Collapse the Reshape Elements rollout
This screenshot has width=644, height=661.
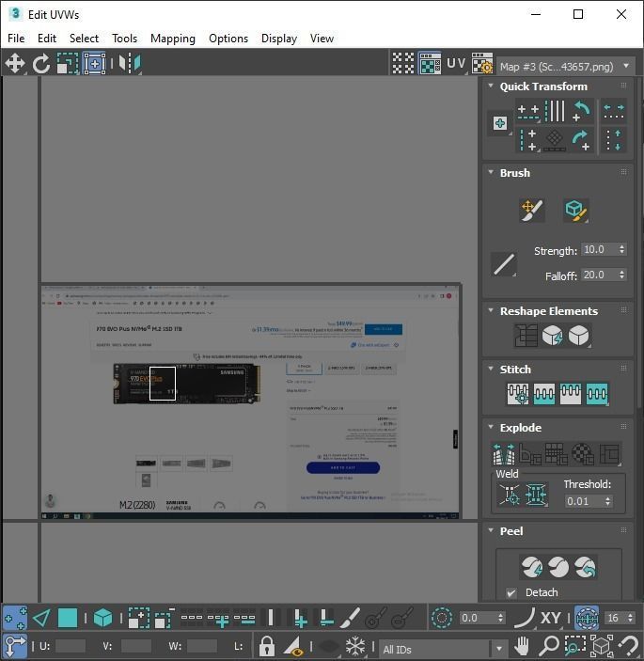[x=491, y=310]
